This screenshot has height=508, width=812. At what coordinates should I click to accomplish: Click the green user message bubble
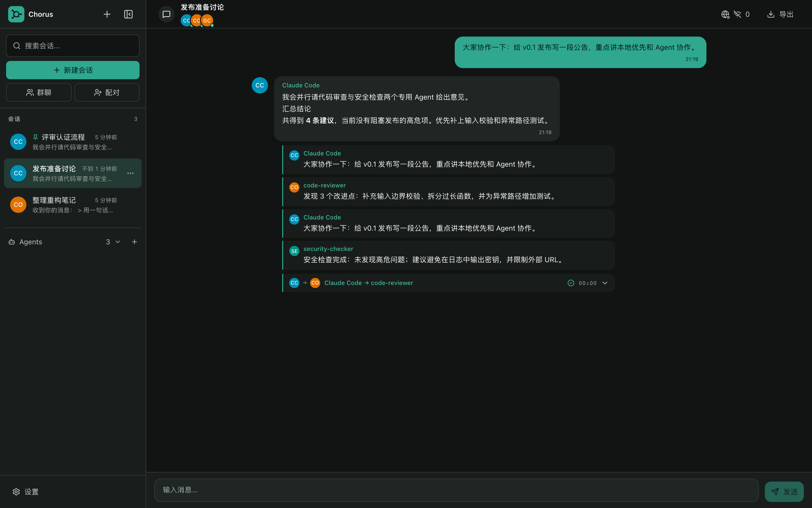[x=580, y=52]
